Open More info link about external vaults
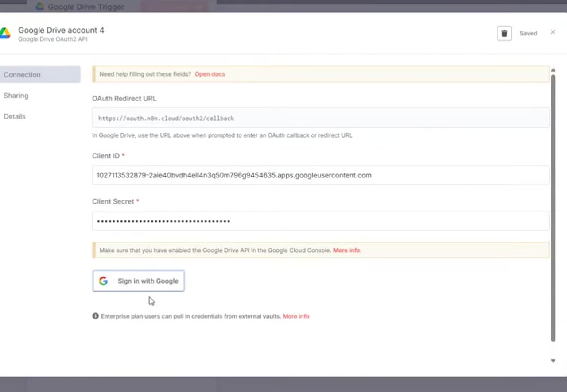The image size is (567, 392). pyautogui.click(x=296, y=316)
